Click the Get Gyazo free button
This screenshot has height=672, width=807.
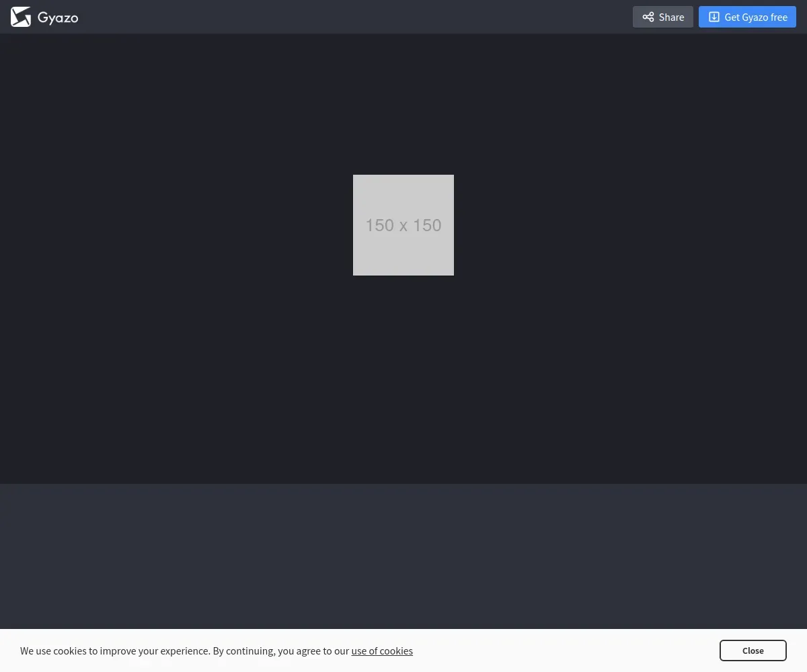coord(747,17)
